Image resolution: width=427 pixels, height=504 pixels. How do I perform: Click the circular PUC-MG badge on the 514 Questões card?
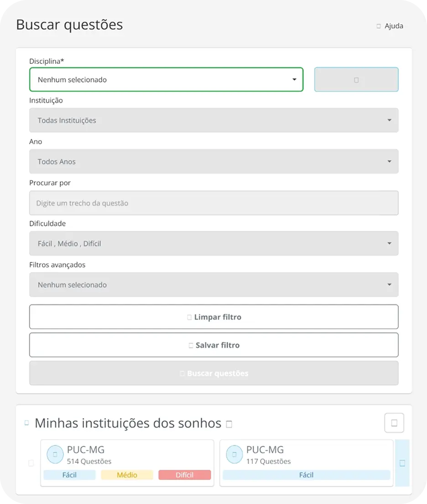[x=55, y=454]
